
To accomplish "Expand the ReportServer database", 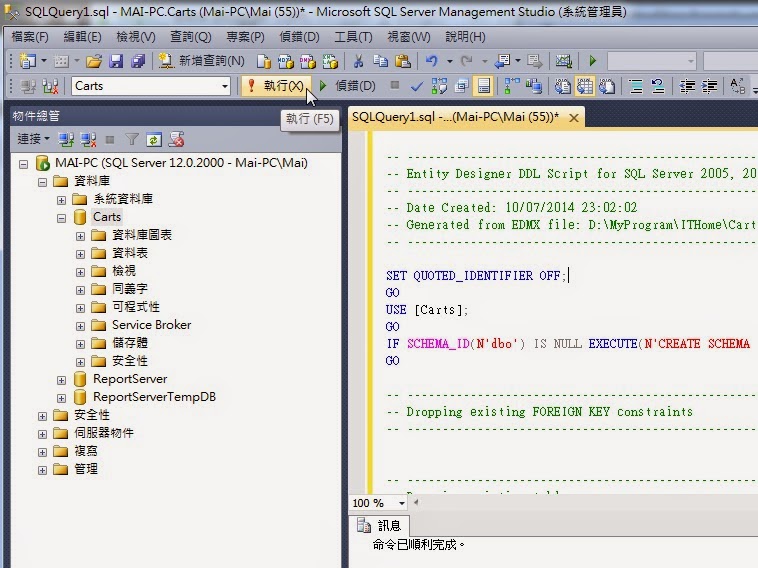I will click(61, 380).
